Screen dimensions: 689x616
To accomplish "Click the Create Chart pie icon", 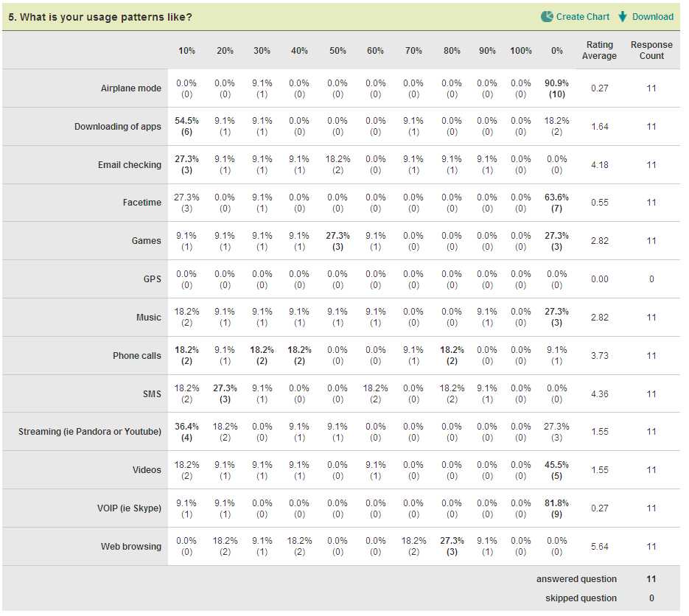I will pyautogui.click(x=547, y=17).
